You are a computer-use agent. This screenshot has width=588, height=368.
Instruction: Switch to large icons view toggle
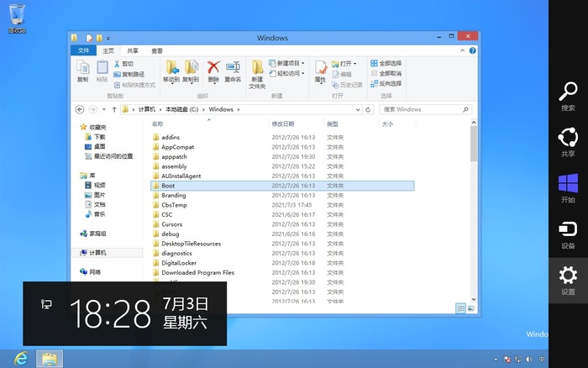[470, 308]
